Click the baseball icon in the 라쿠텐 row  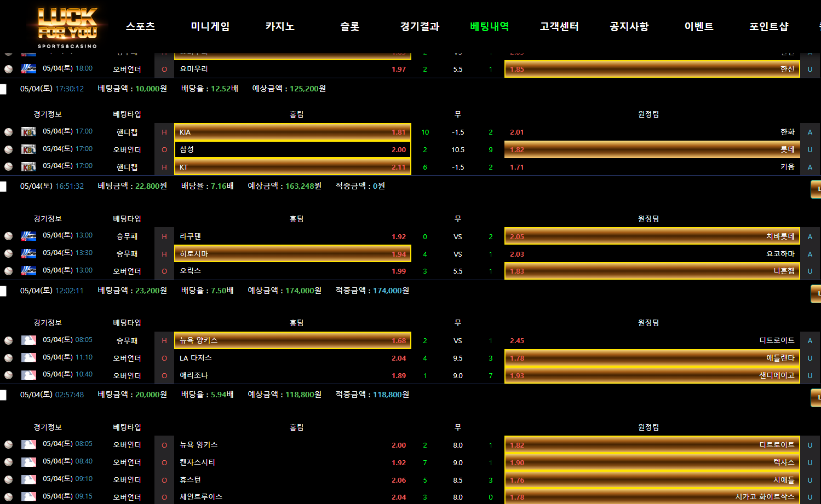click(8, 236)
